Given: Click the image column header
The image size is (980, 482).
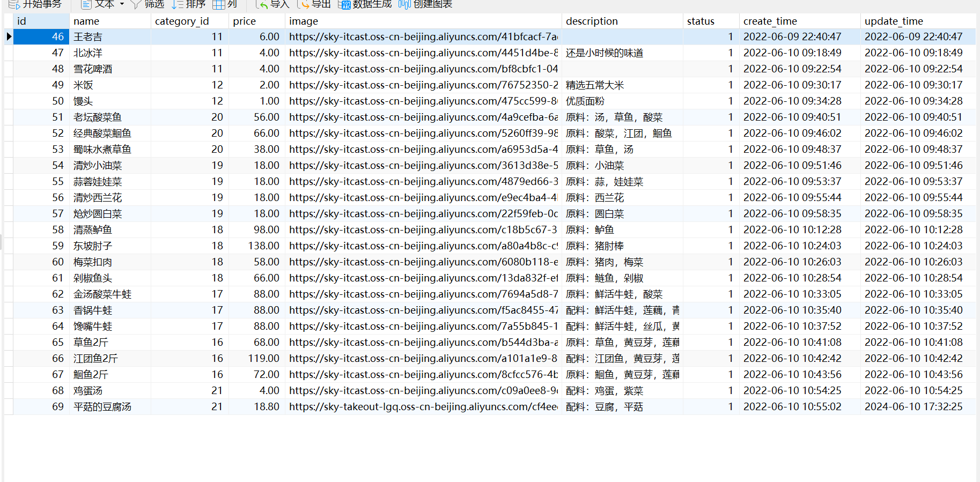Looking at the screenshot, I should coord(423,21).
